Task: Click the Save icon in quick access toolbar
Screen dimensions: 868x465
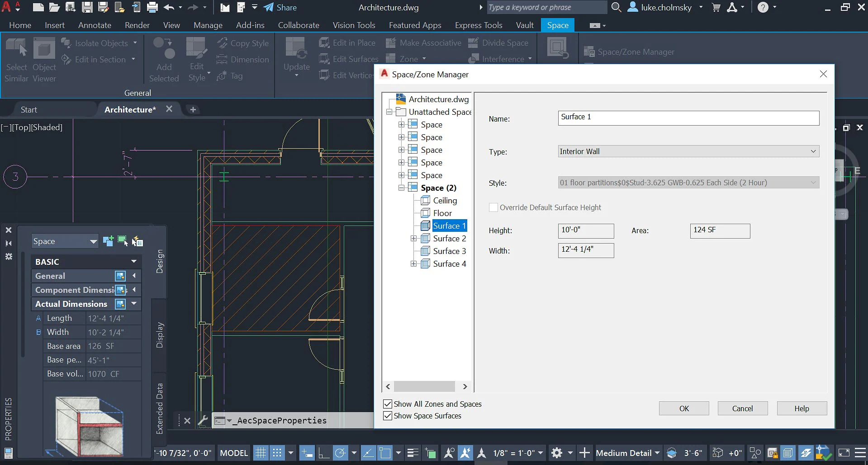Action: click(x=87, y=7)
